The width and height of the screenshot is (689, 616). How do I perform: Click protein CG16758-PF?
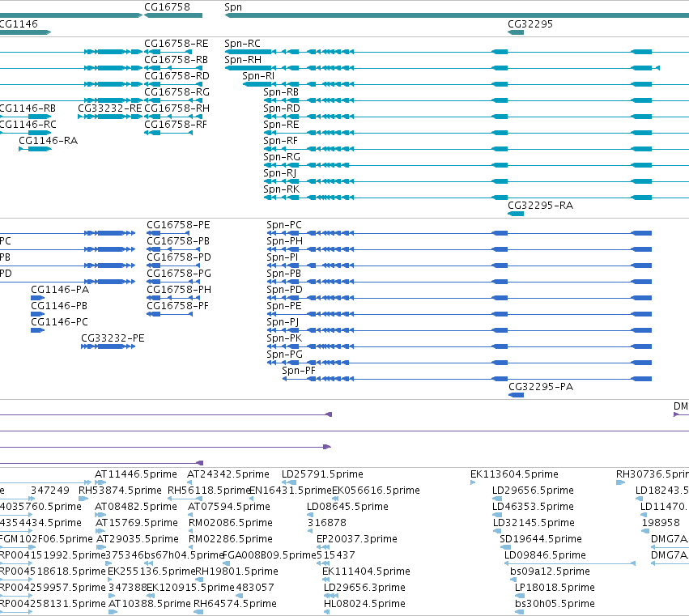tap(177, 306)
